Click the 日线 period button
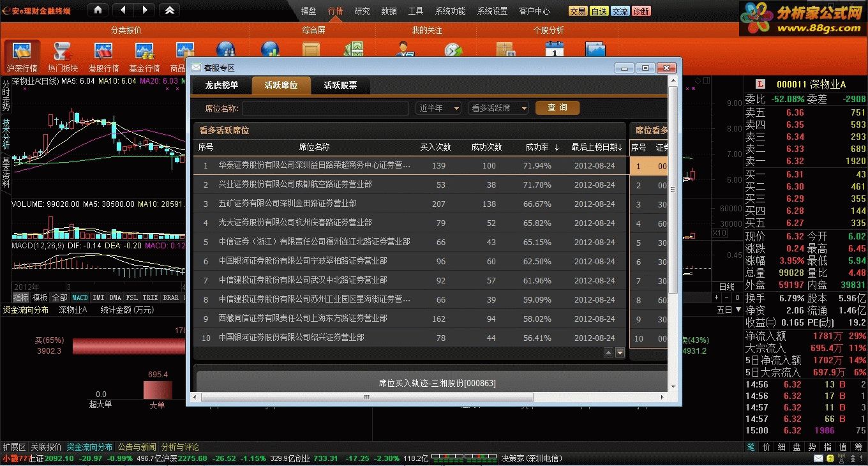This screenshot has width=868, height=466. (727, 287)
